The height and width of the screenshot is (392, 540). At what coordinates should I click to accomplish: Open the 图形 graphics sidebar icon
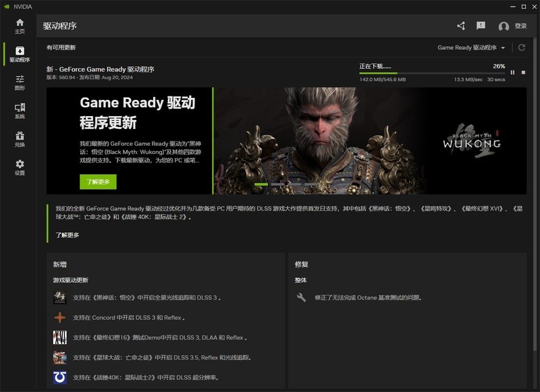click(x=20, y=82)
